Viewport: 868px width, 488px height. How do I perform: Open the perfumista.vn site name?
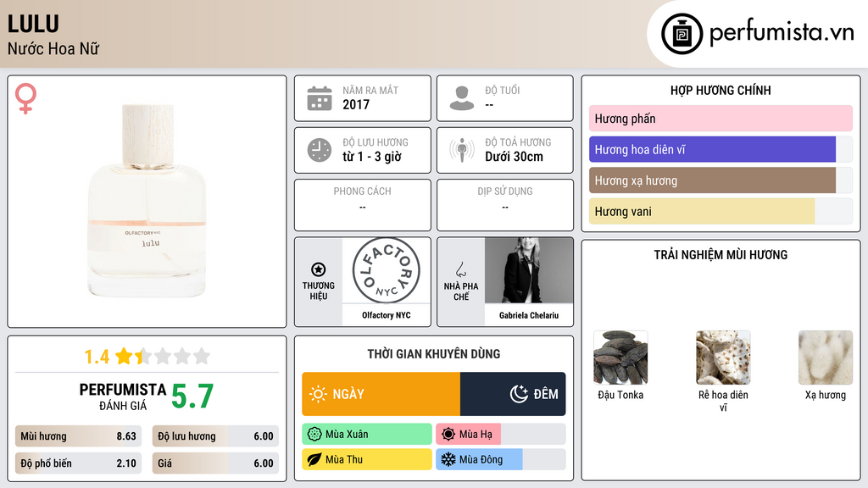(x=782, y=32)
